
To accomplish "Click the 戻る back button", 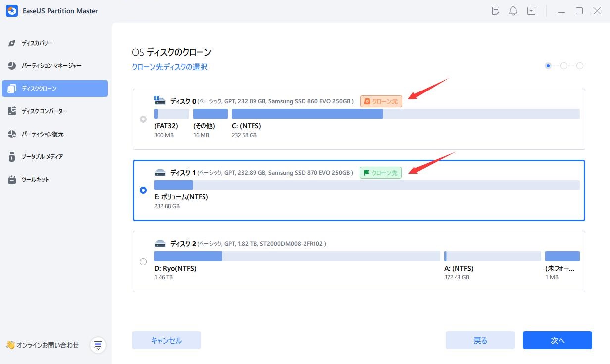I will pyautogui.click(x=480, y=340).
